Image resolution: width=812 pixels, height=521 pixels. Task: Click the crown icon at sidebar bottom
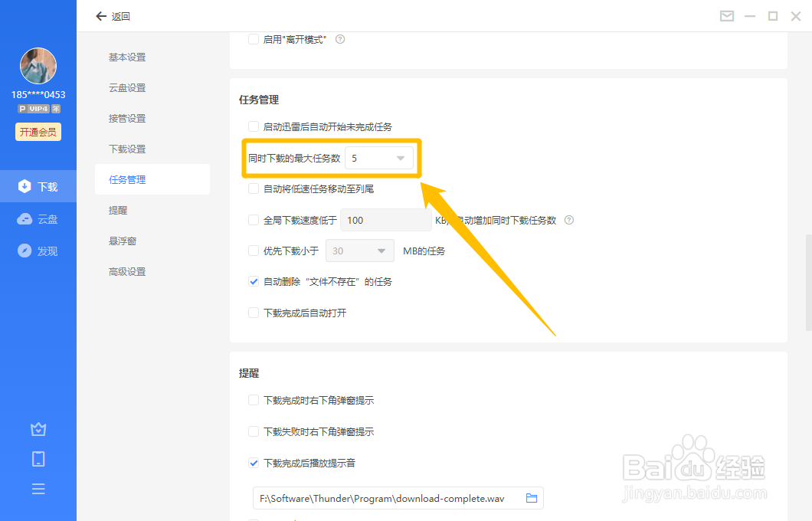click(38, 429)
